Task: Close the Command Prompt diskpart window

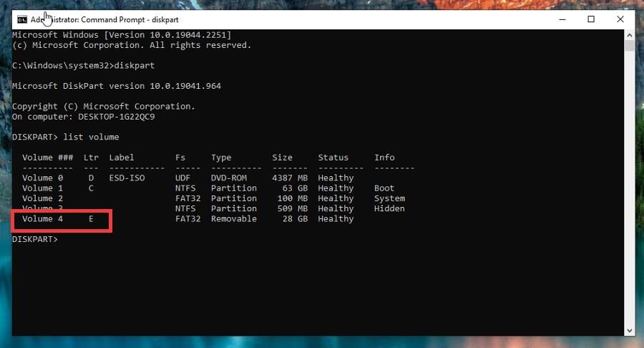Action: tap(620, 19)
